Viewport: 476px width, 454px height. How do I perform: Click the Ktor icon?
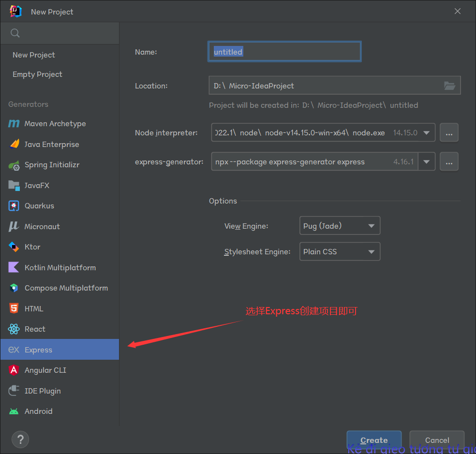point(14,247)
